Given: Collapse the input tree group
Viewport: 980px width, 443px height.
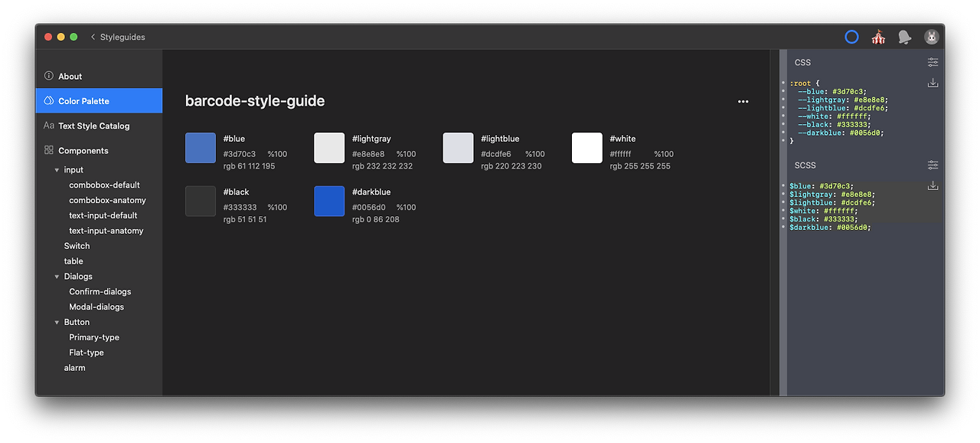Looking at the screenshot, I should coord(57,170).
